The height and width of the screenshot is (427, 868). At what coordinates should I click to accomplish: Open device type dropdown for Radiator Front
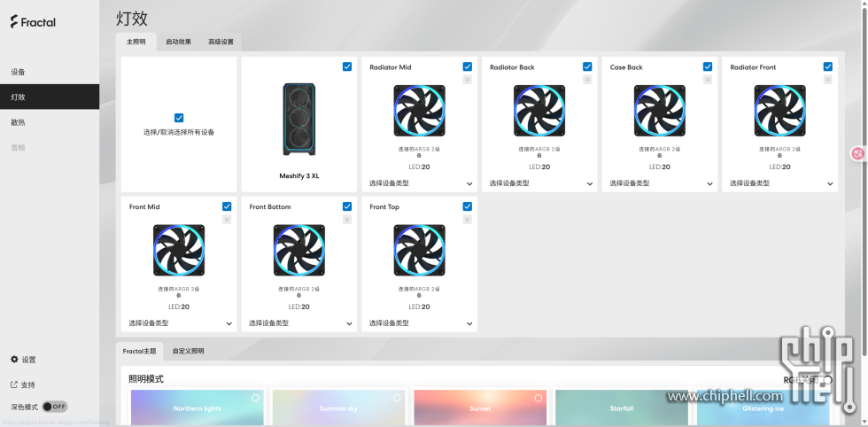click(x=779, y=183)
